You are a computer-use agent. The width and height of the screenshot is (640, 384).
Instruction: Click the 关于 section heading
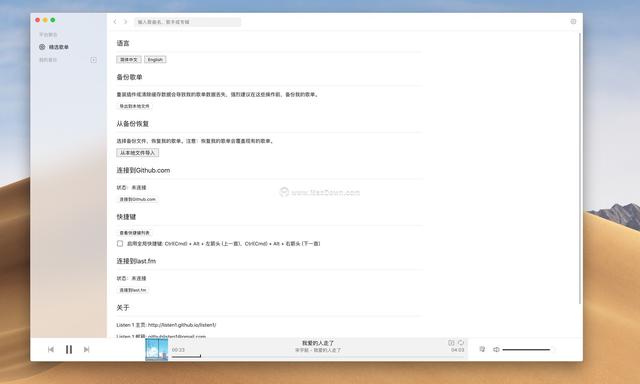pos(123,308)
